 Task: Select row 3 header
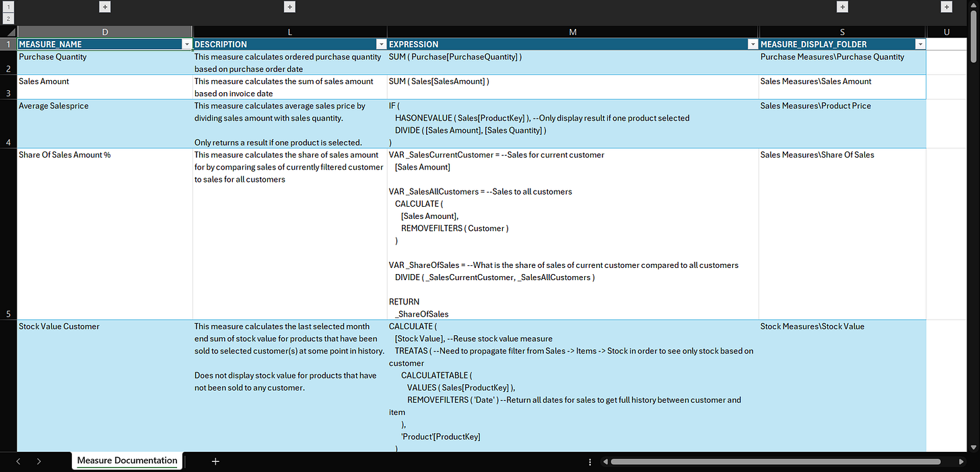pos(8,87)
